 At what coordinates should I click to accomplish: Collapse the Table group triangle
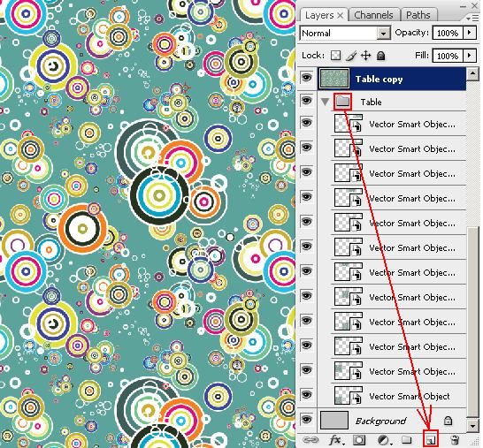pyautogui.click(x=325, y=102)
